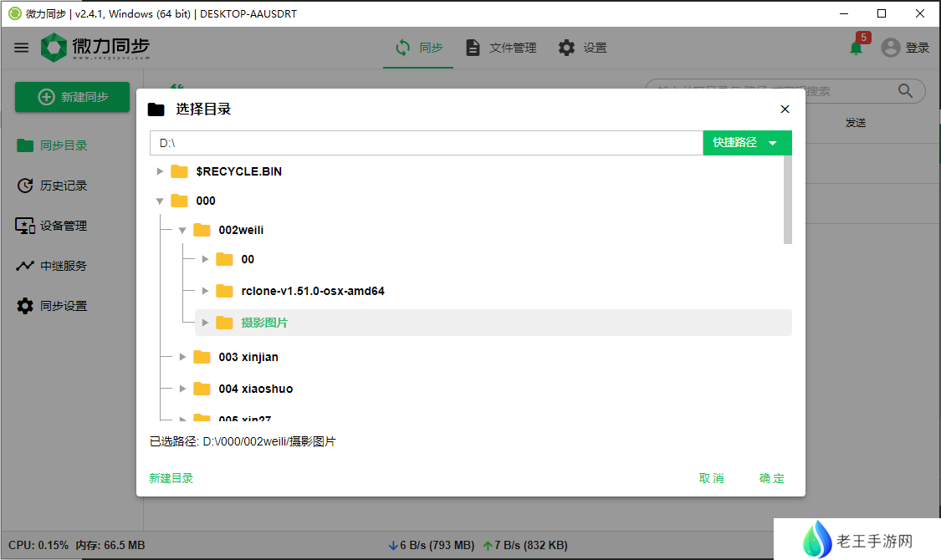Screen dimensions: 941x560
Task: Click the user account login icon
Action: (891, 48)
